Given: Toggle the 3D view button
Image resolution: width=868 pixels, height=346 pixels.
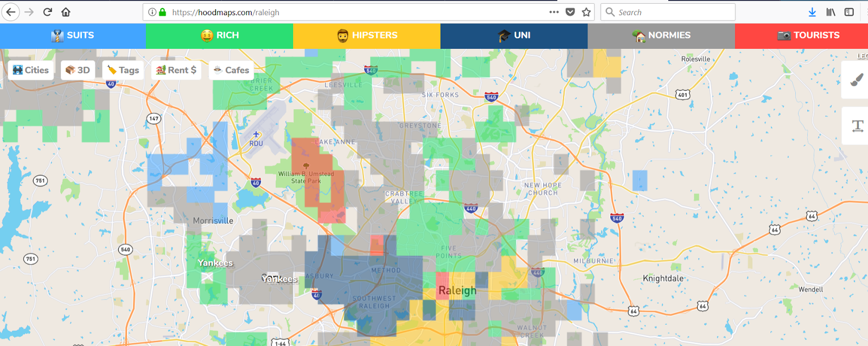Looking at the screenshot, I should point(78,70).
